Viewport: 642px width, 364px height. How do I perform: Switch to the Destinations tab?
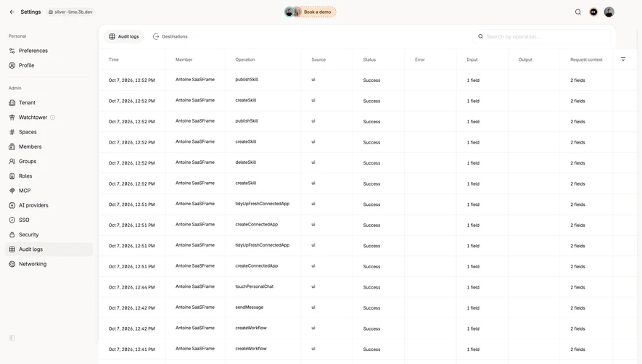[170, 36]
